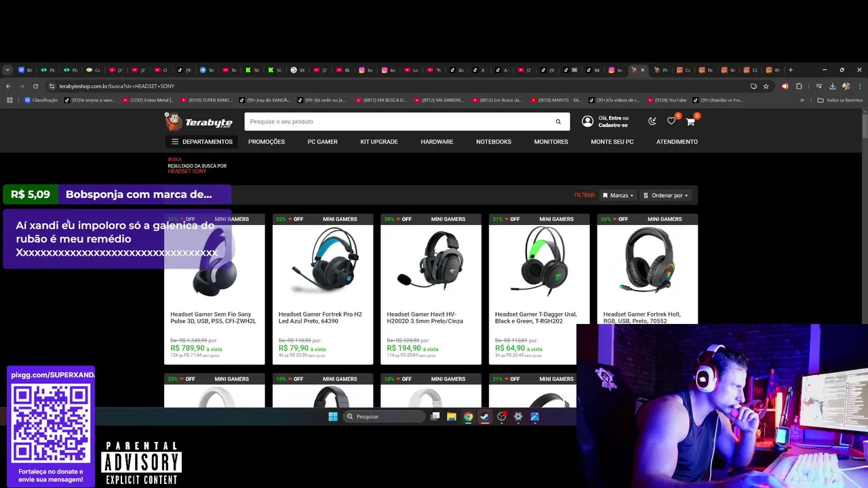Open the wishlist heart icon

pos(671,121)
